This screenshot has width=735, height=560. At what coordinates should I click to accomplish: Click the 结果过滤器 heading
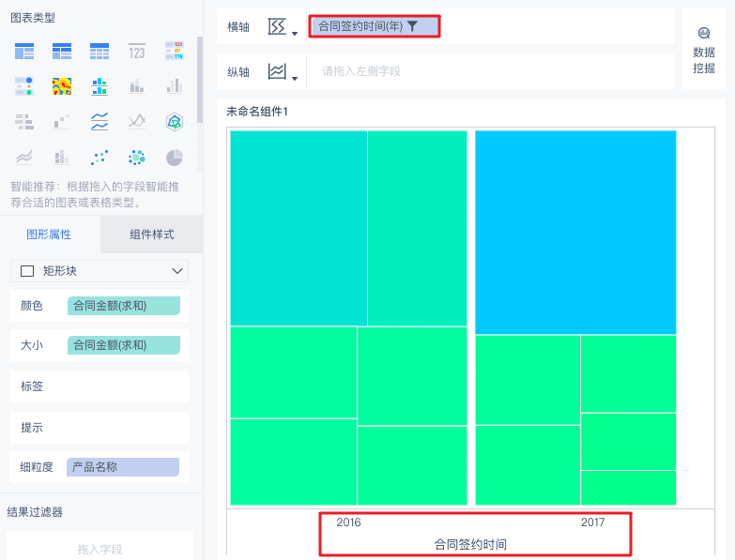point(35,512)
